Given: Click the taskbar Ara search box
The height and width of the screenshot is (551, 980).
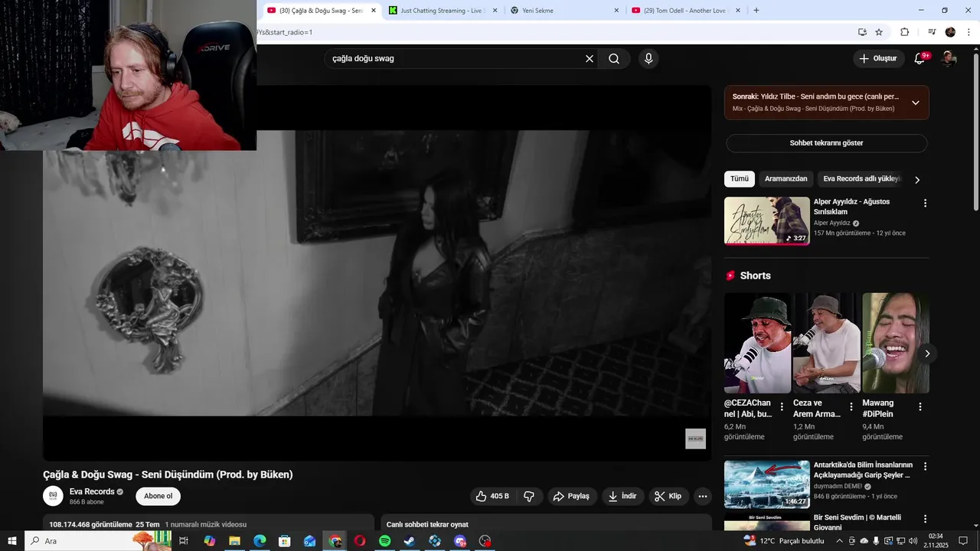Looking at the screenshot, I should click(98, 541).
